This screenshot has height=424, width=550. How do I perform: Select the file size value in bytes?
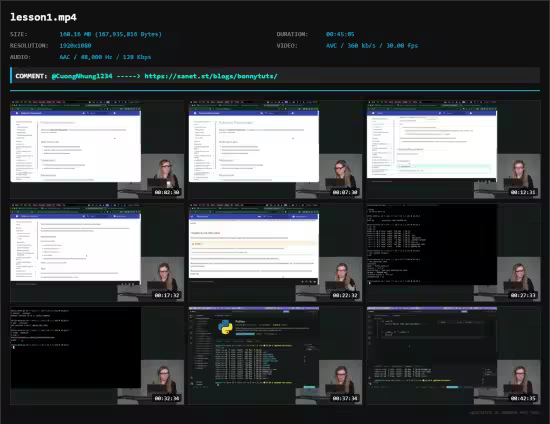click(110, 34)
